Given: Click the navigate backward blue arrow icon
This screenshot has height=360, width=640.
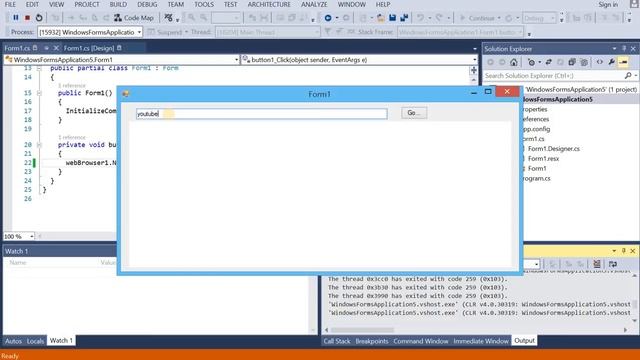Looking at the screenshot, I should (x=328, y=18).
